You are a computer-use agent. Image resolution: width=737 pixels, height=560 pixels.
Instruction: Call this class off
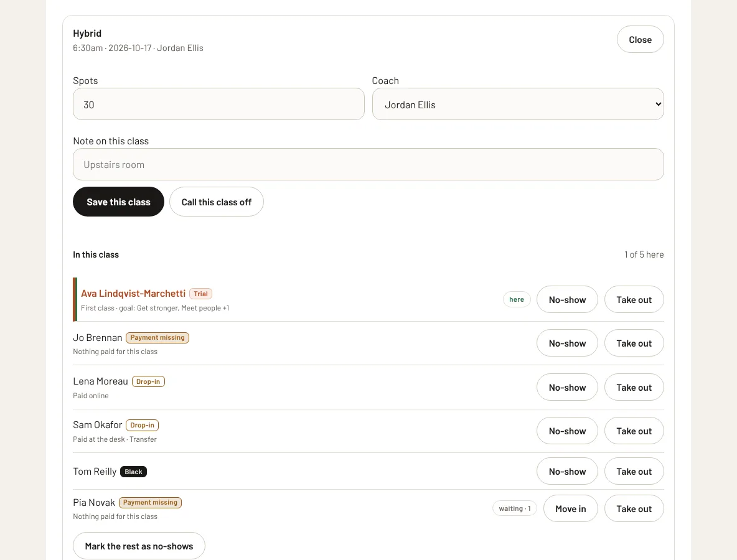coord(216,202)
